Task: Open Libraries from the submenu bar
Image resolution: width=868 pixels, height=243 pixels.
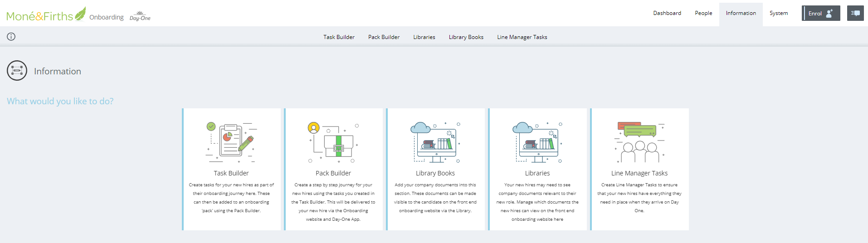Action: 424,37
